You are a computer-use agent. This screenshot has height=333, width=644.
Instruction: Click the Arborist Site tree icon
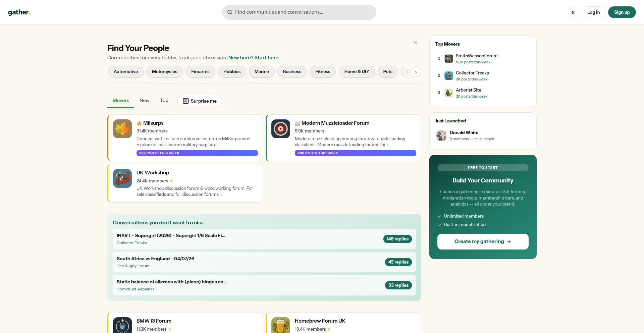449,93
